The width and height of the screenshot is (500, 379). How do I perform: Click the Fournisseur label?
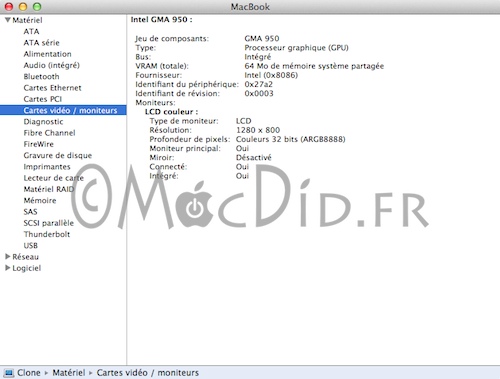(x=158, y=75)
